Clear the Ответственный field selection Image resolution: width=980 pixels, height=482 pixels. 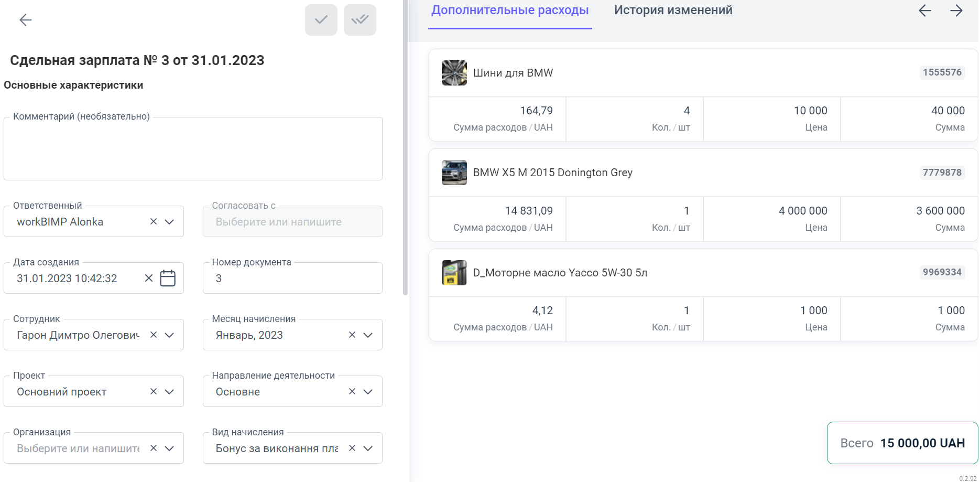click(154, 221)
